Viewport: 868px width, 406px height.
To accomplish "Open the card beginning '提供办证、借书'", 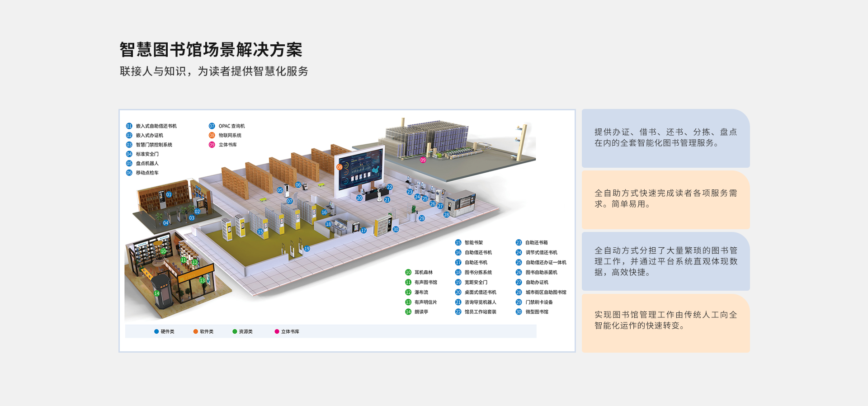I will point(665,138).
